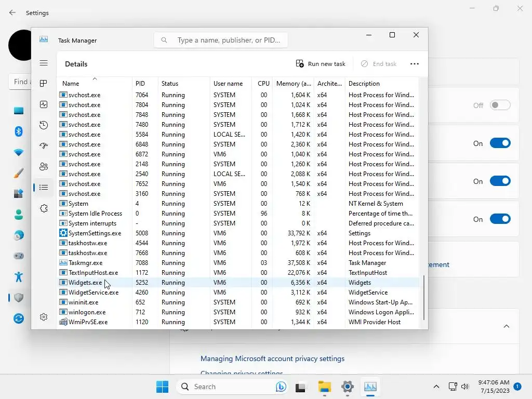Show hidden system tray icons
The image size is (532, 399).
pyautogui.click(x=436, y=387)
